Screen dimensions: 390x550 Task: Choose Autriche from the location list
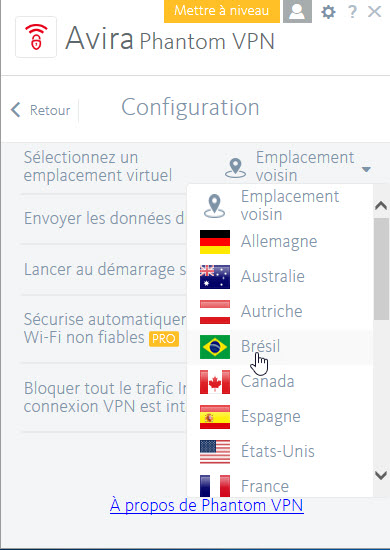point(280,311)
